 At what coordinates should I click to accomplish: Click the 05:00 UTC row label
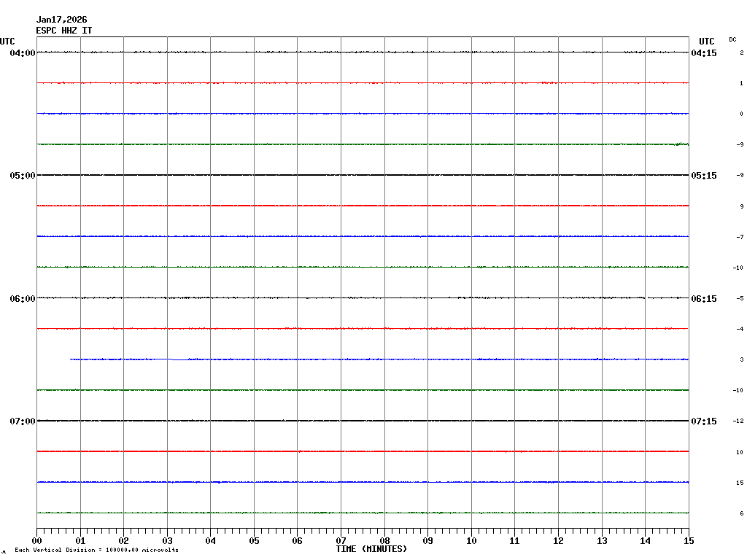coord(23,176)
